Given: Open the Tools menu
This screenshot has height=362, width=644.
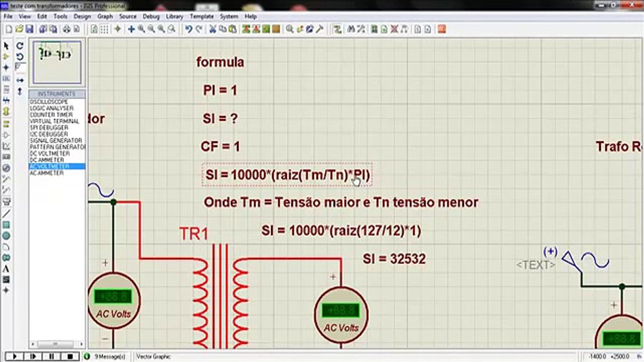Looking at the screenshot, I should pos(60,17).
